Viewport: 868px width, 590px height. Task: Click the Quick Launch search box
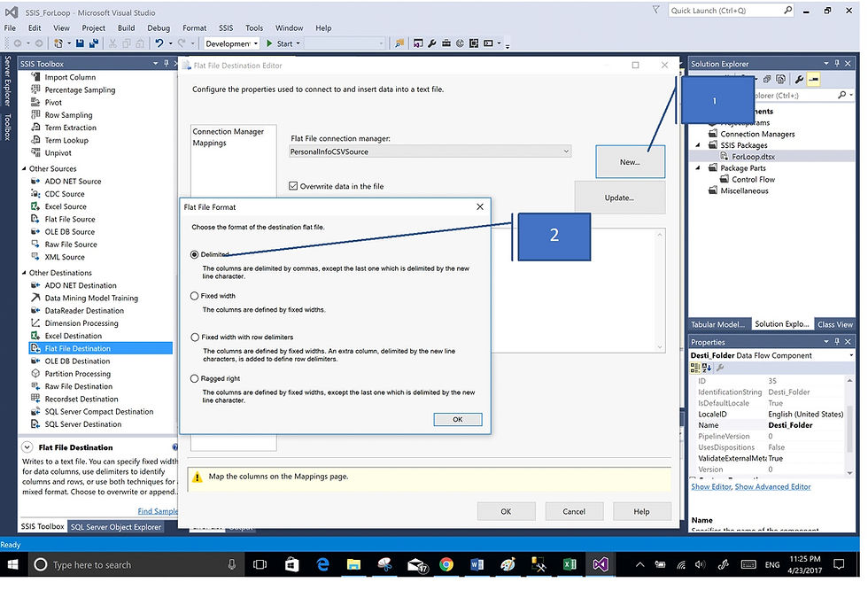pos(731,11)
